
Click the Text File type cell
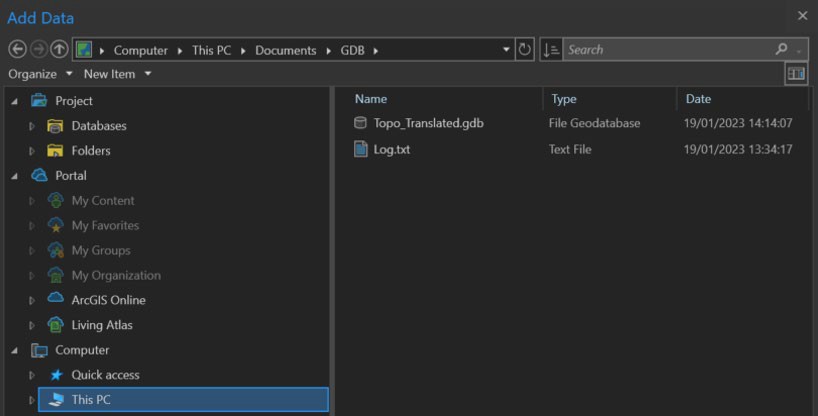pos(570,149)
